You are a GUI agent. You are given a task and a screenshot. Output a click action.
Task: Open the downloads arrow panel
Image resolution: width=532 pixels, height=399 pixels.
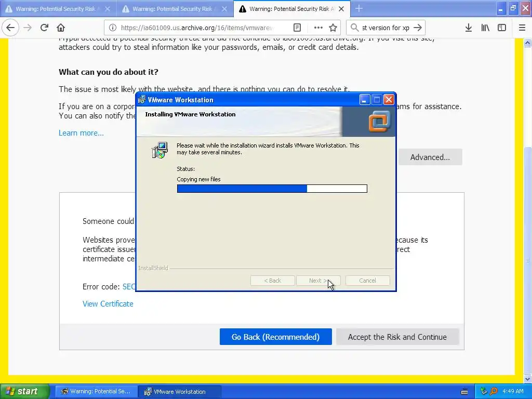point(469,28)
